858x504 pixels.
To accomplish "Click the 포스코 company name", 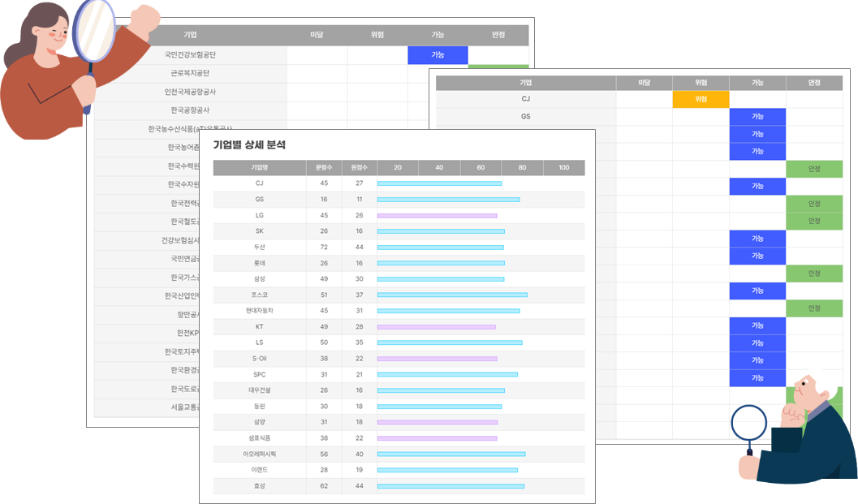I will coord(260,295).
